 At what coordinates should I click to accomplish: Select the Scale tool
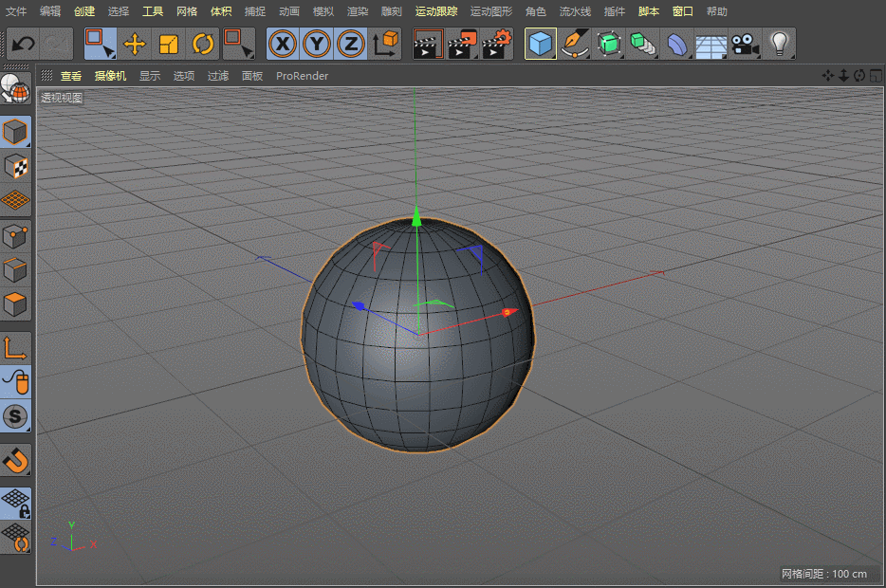(x=169, y=44)
